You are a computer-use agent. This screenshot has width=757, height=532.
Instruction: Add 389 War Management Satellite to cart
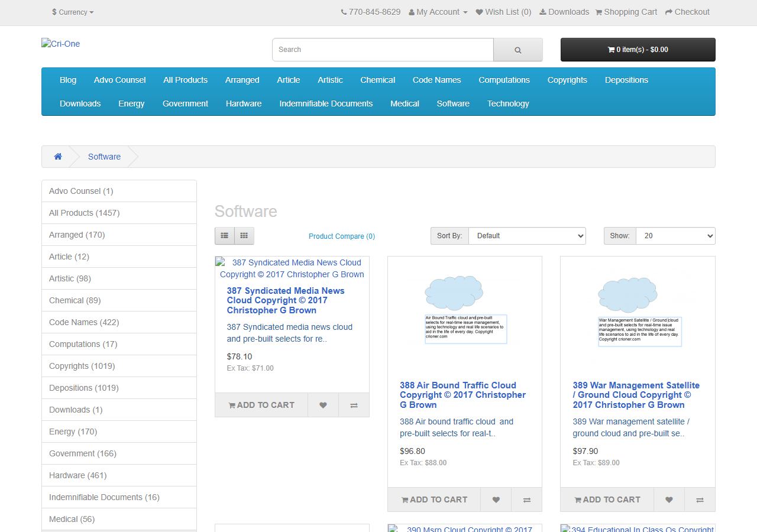coord(607,499)
